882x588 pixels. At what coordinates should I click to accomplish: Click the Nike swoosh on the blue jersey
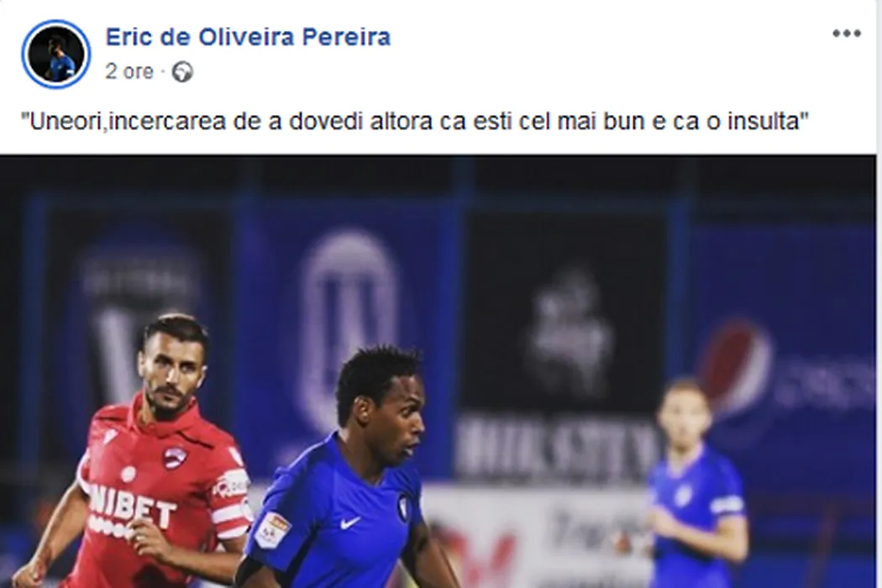[349, 523]
